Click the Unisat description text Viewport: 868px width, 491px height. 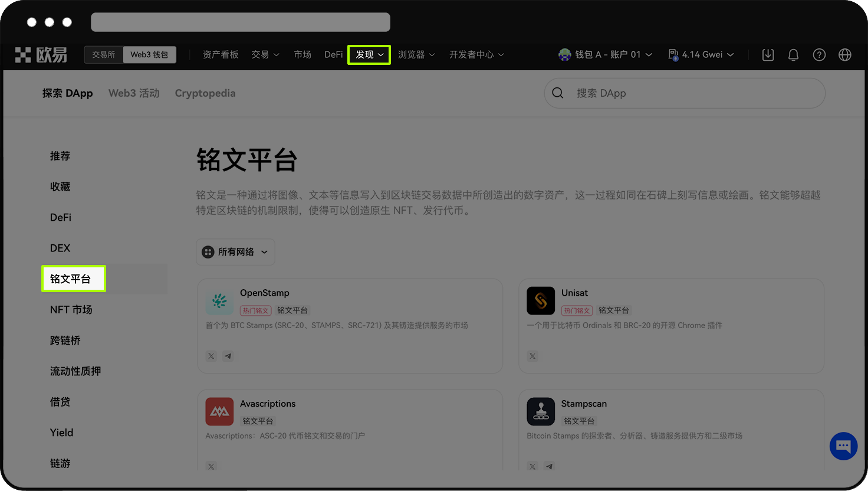tap(624, 325)
